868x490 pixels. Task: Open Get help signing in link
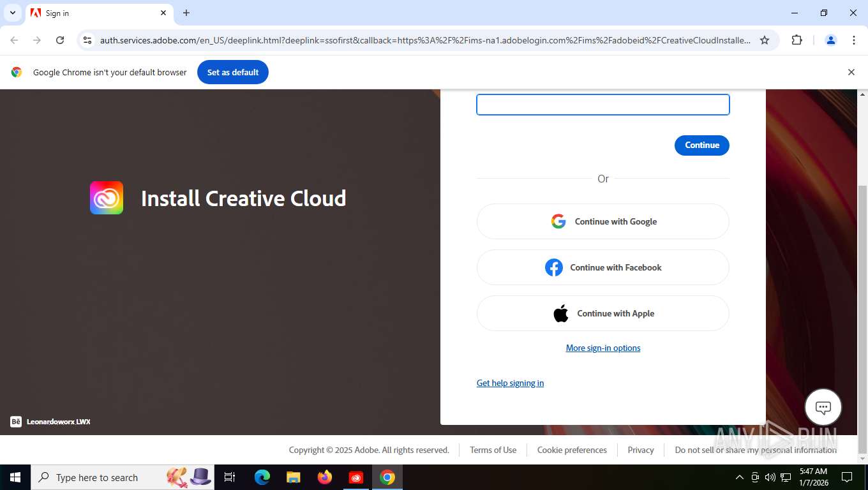pos(510,383)
